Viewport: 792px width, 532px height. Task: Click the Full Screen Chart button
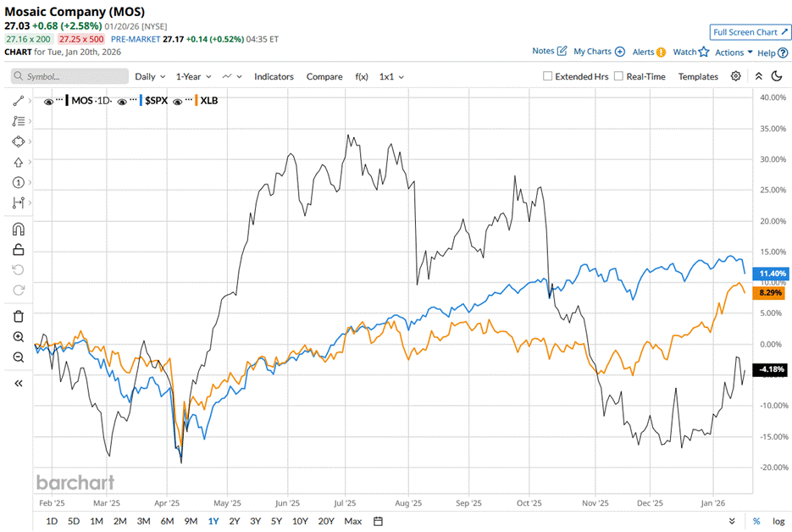click(750, 32)
